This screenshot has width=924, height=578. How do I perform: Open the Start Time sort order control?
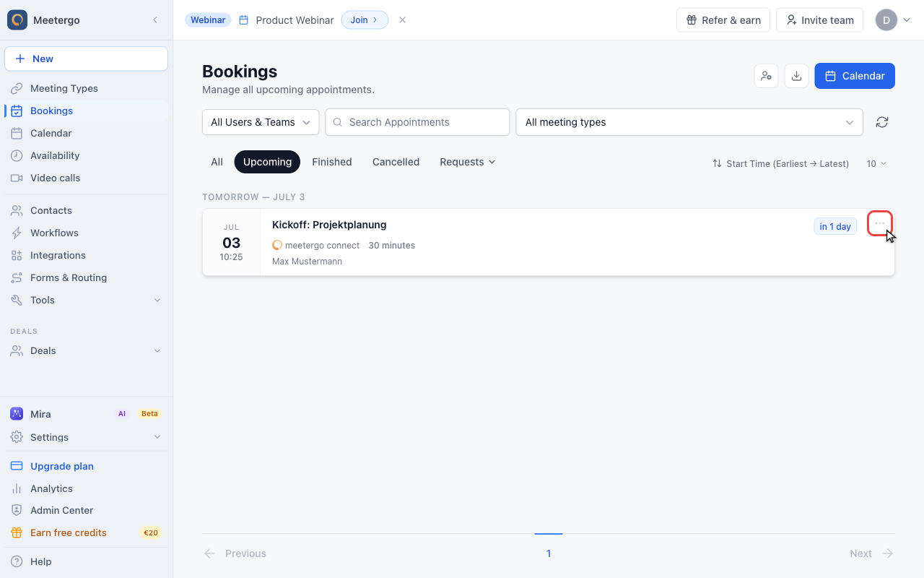780,163
